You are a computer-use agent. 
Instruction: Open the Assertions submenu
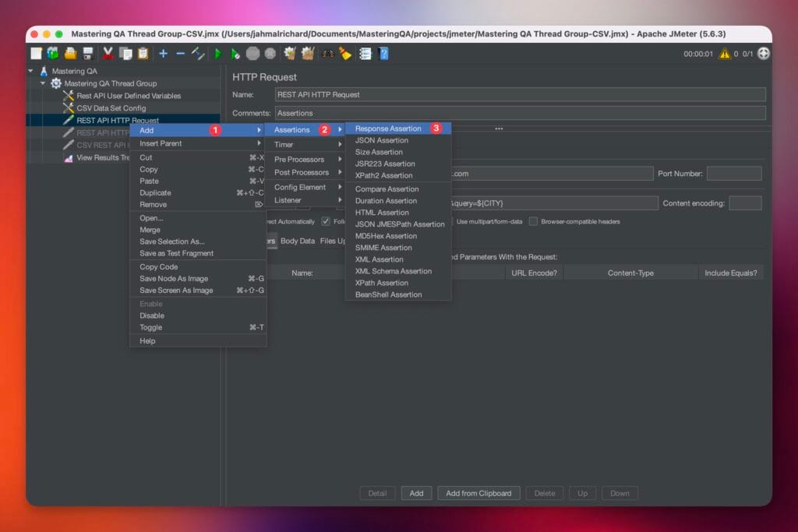point(305,130)
